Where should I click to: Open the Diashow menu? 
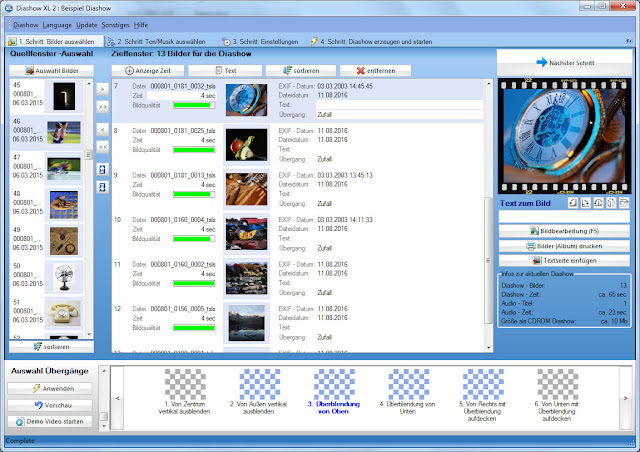pos(26,25)
